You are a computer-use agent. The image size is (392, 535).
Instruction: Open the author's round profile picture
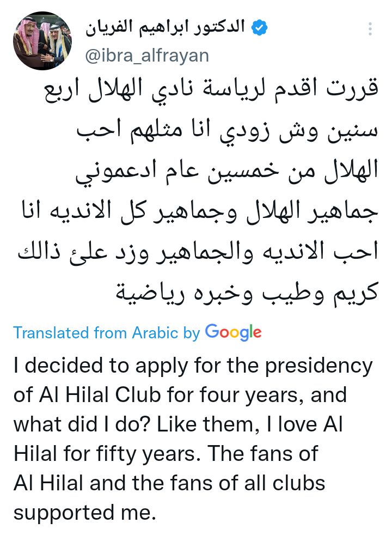click(x=42, y=41)
